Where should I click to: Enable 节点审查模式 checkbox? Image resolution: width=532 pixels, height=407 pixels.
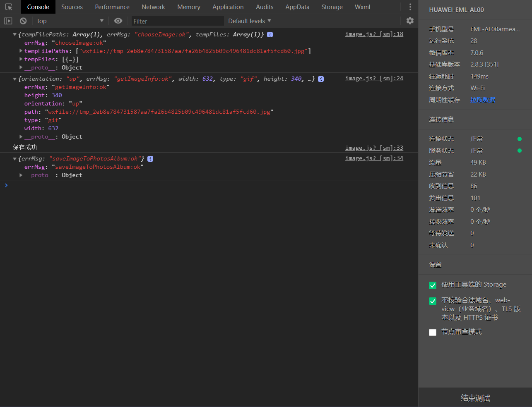click(433, 332)
